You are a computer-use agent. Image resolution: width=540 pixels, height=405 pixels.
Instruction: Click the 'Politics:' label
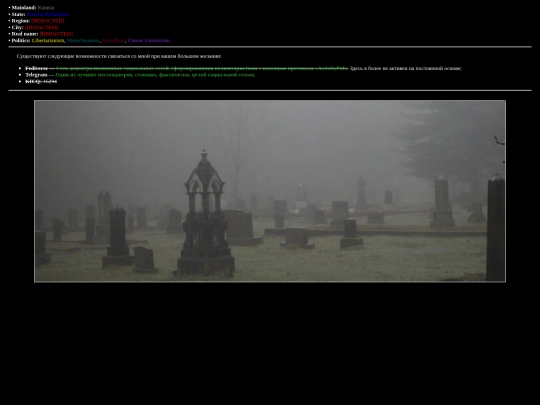21,41
